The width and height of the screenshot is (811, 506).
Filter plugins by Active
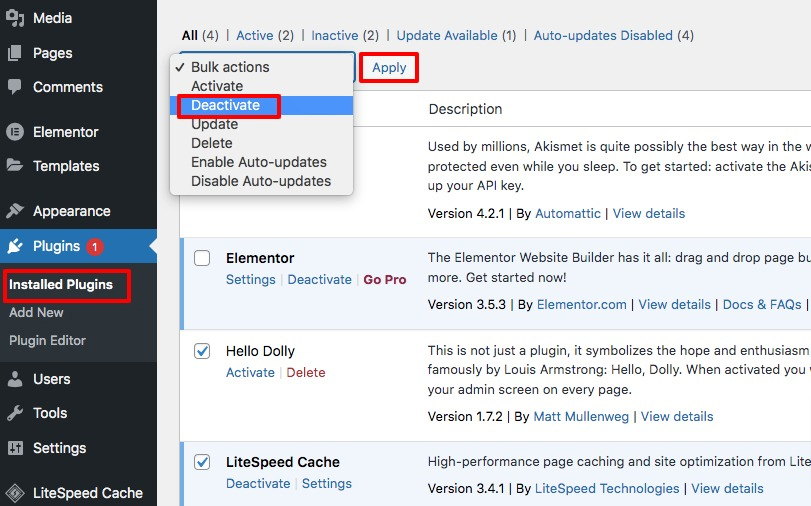[265, 35]
